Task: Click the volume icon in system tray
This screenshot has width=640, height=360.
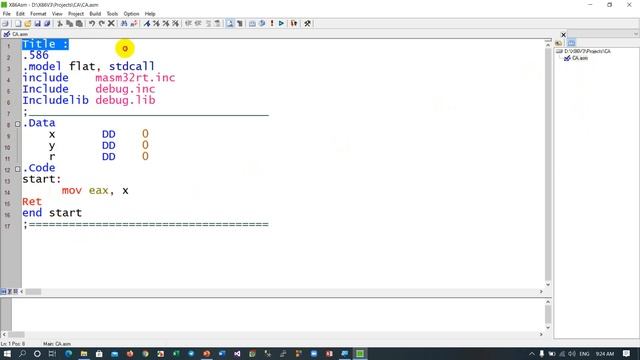Action: pyautogui.click(x=571, y=354)
